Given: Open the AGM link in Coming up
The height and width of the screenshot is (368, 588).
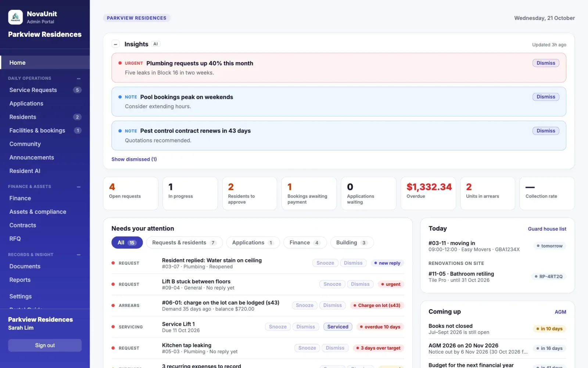Looking at the screenshot, I should [560, 312].
